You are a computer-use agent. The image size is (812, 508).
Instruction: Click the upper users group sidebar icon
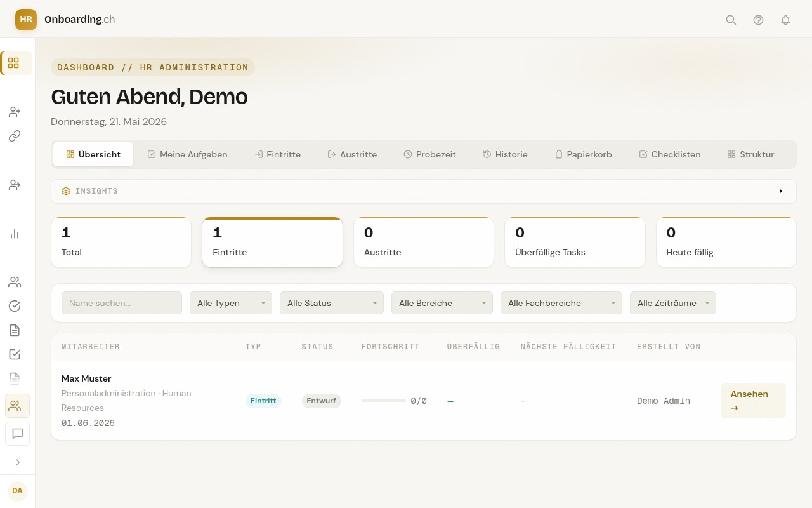(15, 282)
